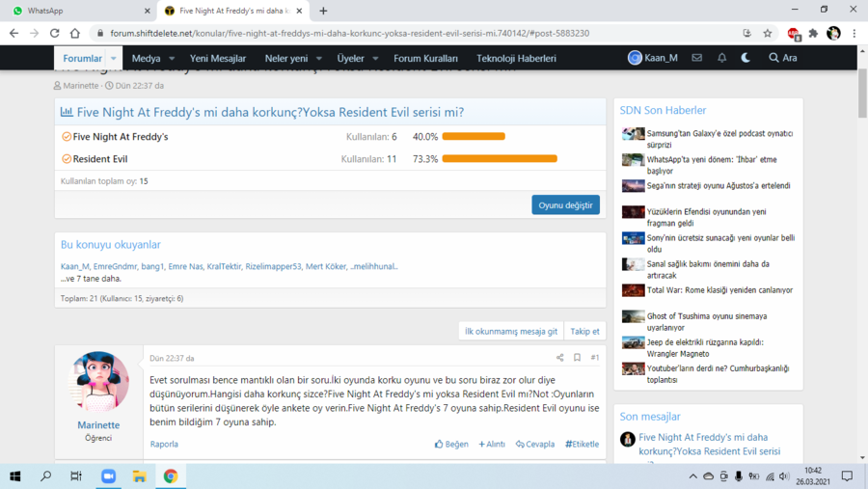
Task: Open Jeep Wrangler Magneto news thumbnail
Action: coord(633,342)
